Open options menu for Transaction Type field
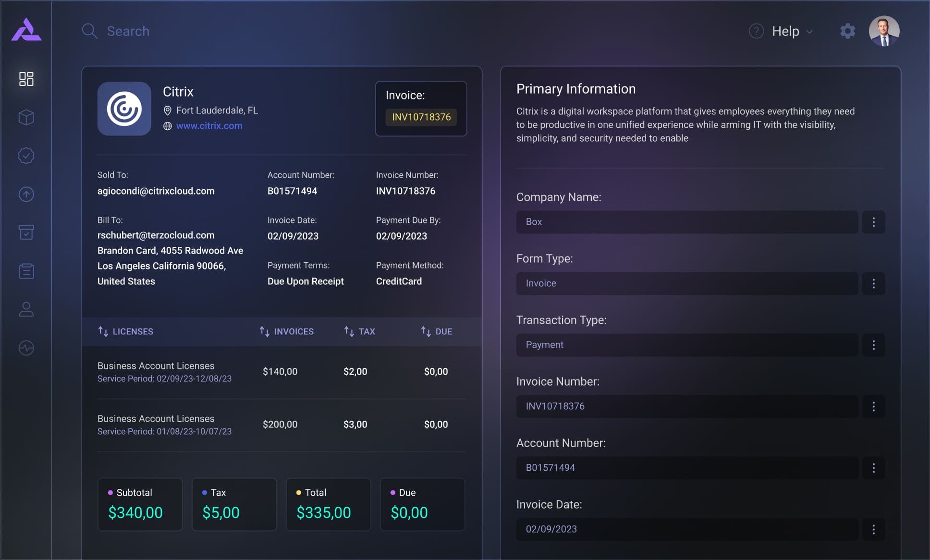Image resolution: width=930 pixels, height=560 pixels. point(873,345)
